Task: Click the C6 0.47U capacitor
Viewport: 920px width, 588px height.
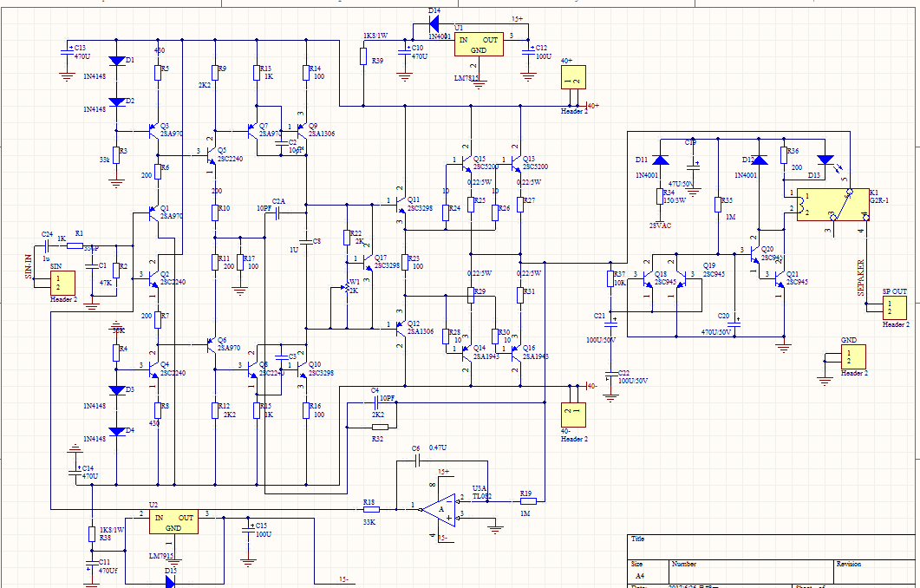Action: 418,461
